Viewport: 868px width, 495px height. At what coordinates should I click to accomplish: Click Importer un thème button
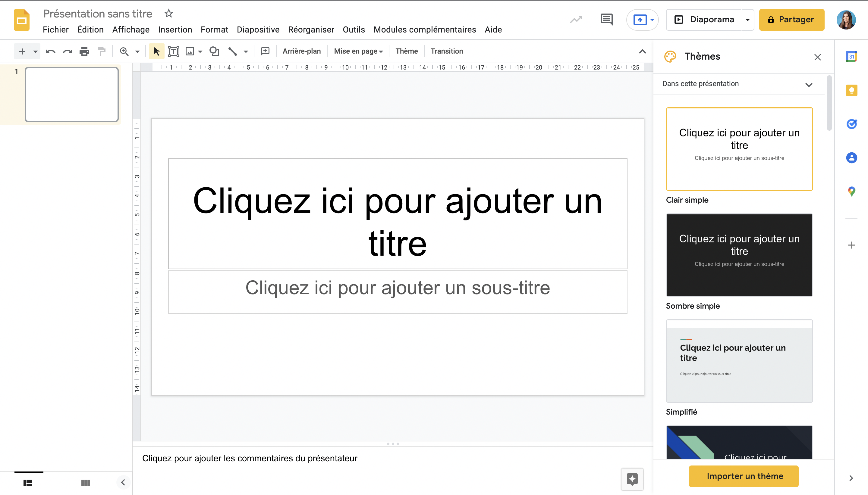point(744,476)
